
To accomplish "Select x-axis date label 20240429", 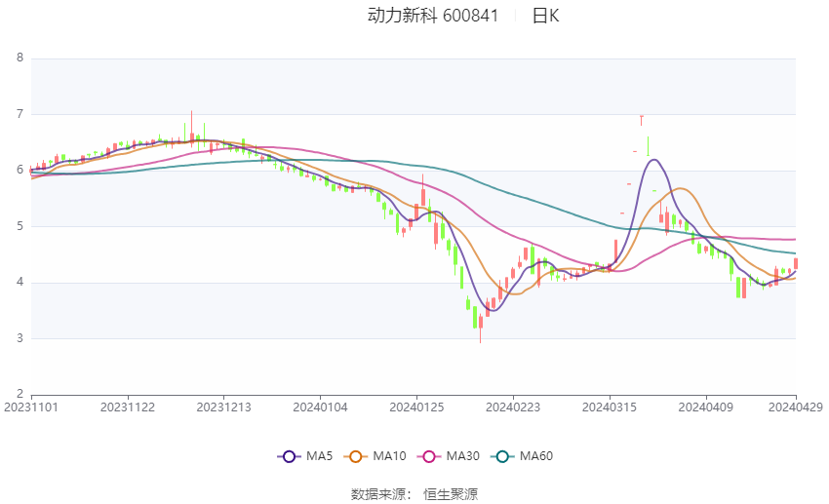I will pos(796,407).
